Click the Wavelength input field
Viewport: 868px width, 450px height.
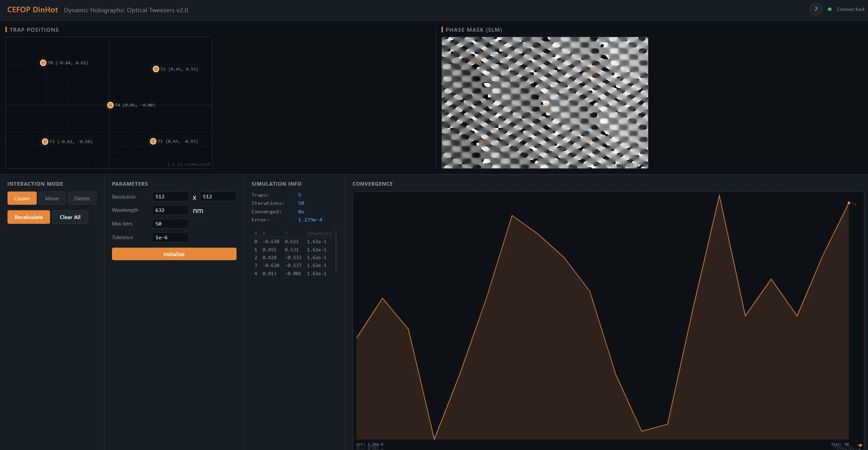pyautogui.click(x=170, y=210)
